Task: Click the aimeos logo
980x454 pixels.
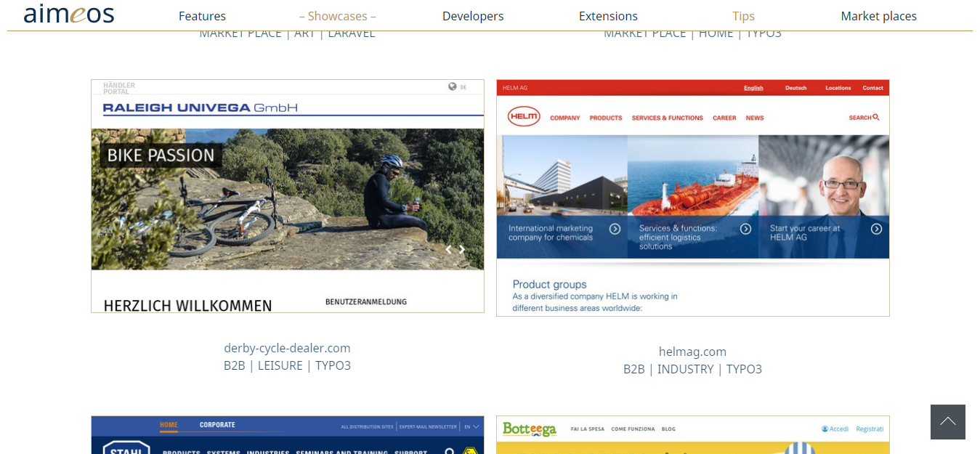Action: 69,14
